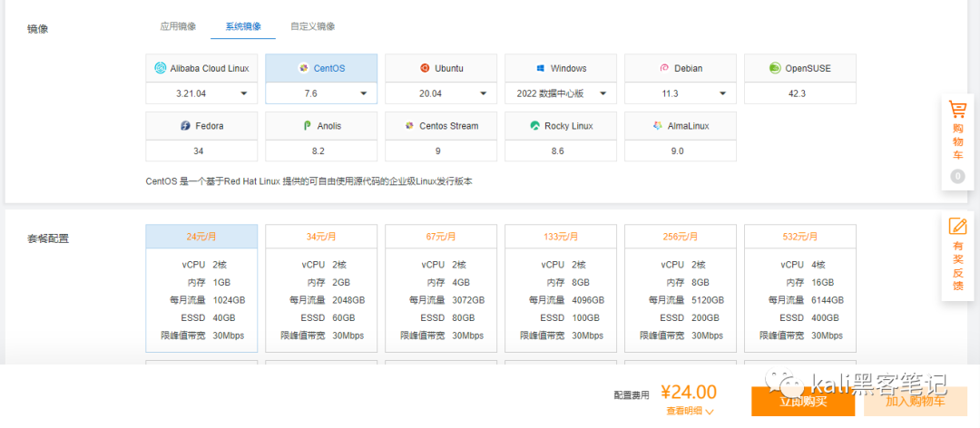
Task: Click AlmaLinux version 9.0
Action: point(680,151)
